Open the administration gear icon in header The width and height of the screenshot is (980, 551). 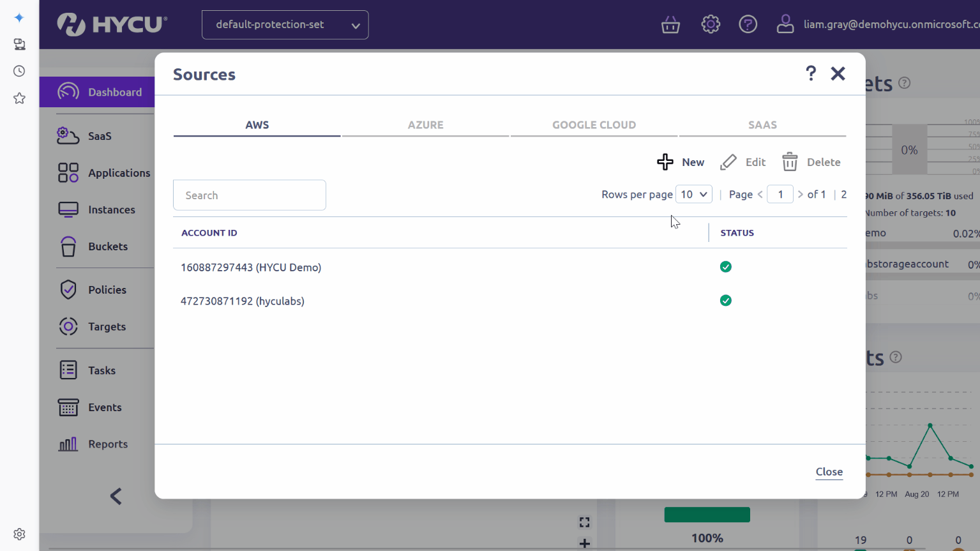pyautogui.click(x=711, y=24)
